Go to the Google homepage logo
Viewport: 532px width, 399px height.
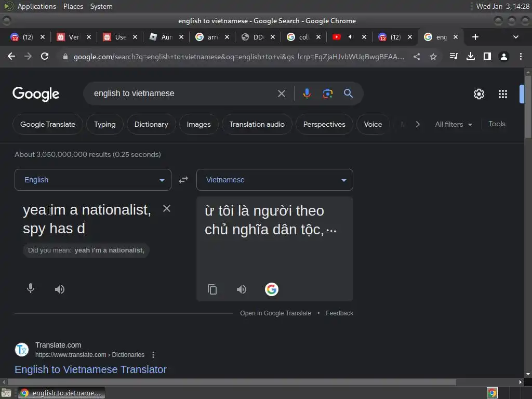[36, 94]
